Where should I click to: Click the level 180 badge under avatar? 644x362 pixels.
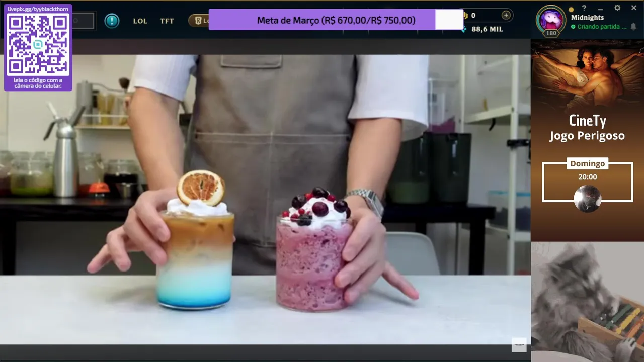click(x=551, y=33)
